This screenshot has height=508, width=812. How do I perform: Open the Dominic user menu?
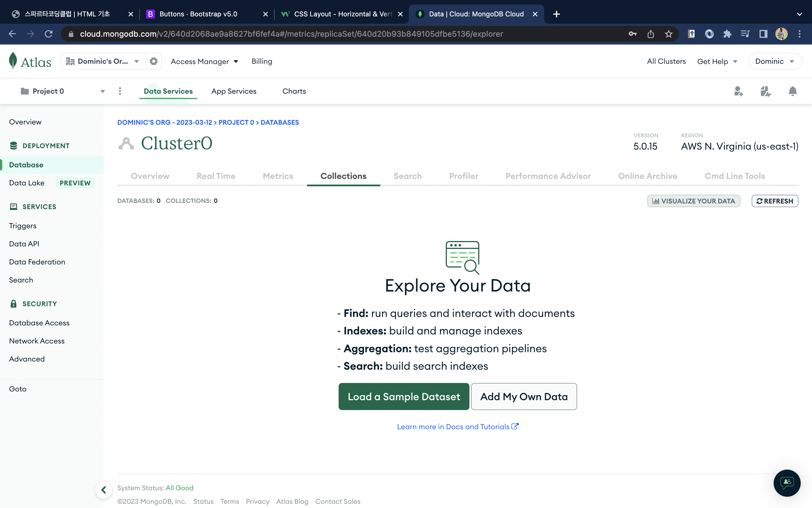tap(775, 61)
